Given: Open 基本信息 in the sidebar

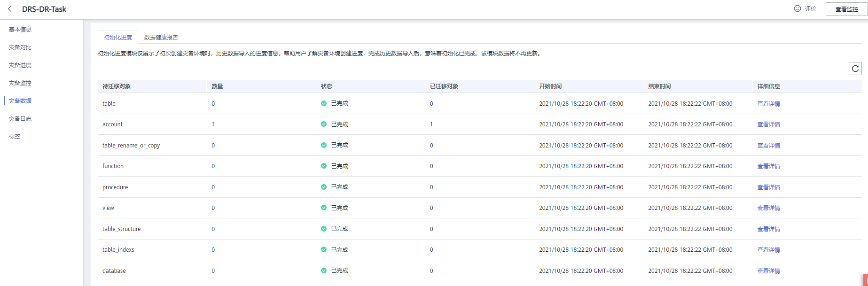Looking at the screenshot, I should coord(20,30).
